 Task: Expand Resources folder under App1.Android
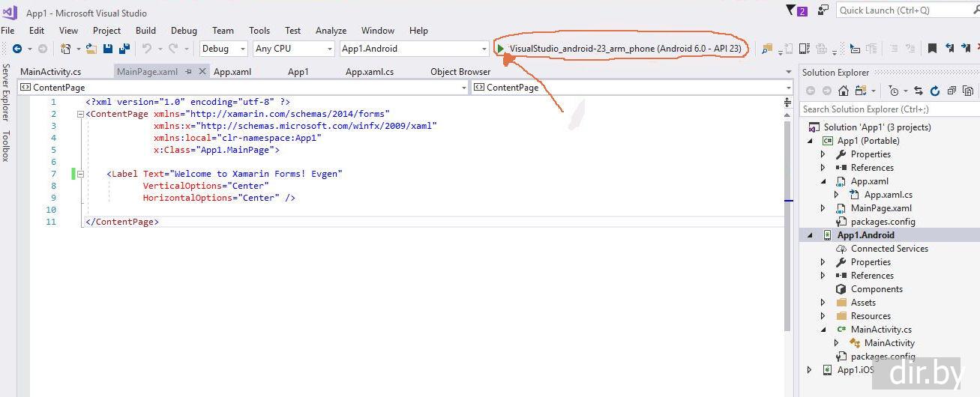[823, 316]
